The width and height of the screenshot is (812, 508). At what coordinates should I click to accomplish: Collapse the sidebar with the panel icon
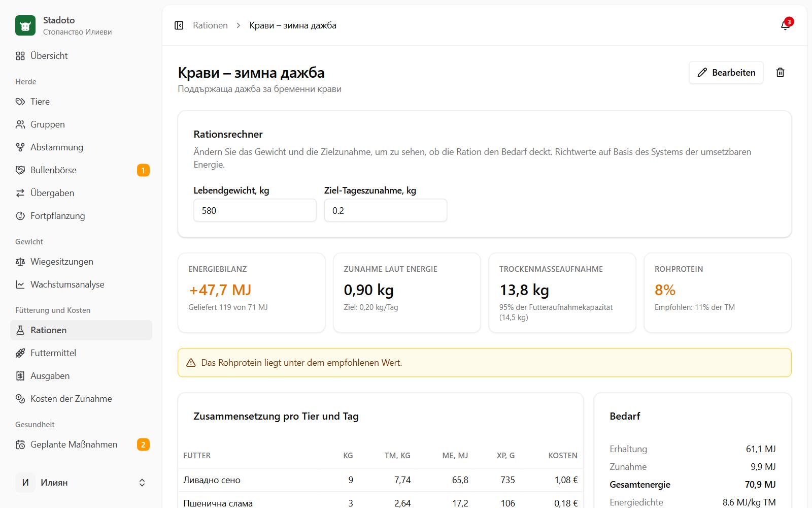[x=179, y=25]
